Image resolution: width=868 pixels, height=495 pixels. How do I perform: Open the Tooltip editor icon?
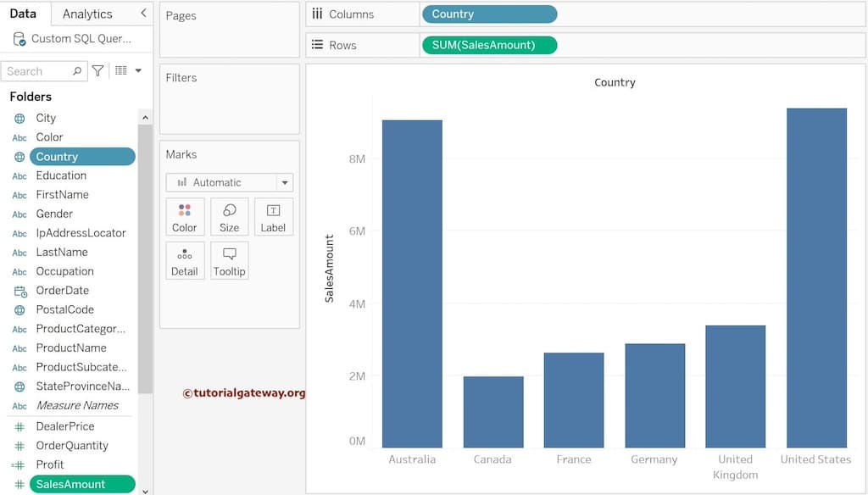[x=229, y=260]
